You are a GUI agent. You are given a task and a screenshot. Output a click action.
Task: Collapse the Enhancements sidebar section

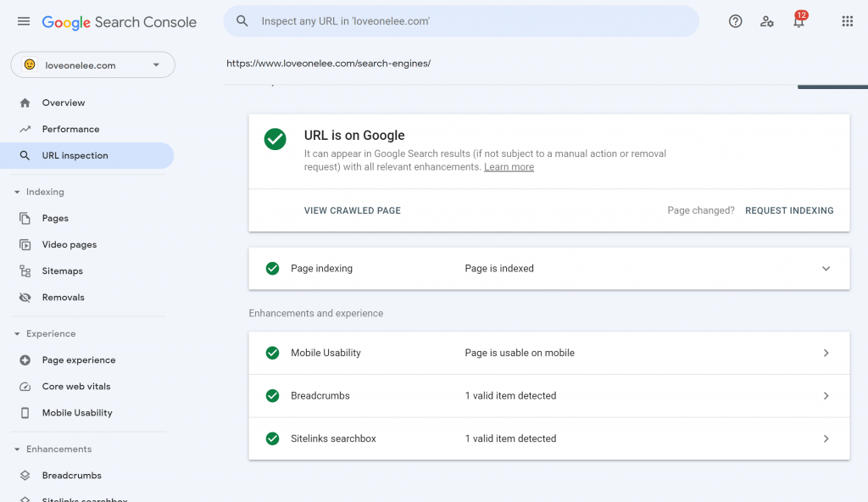pyautogui.click(x=17, y=449)
